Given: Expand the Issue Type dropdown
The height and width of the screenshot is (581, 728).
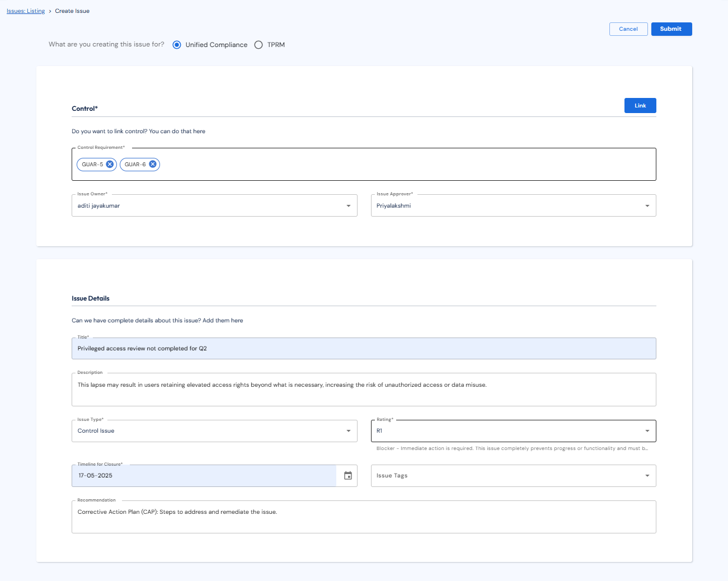Looking at the screenshot, I should pyautogui.click(x=214, y=431).
